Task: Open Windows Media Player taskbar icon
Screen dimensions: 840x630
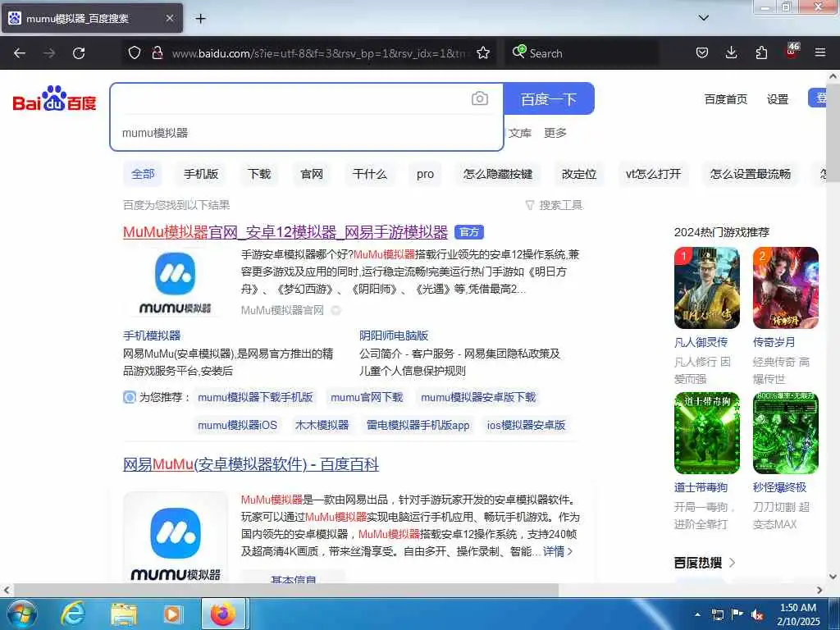Action: coord(172,614)
